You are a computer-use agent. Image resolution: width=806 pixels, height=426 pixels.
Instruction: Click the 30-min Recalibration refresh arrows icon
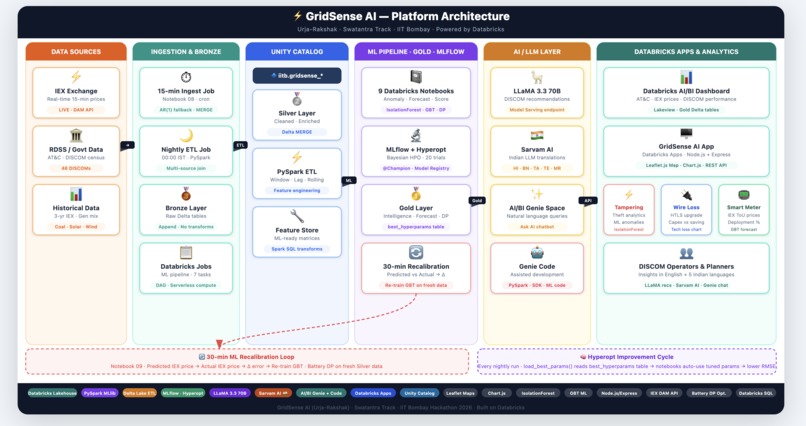416,252
